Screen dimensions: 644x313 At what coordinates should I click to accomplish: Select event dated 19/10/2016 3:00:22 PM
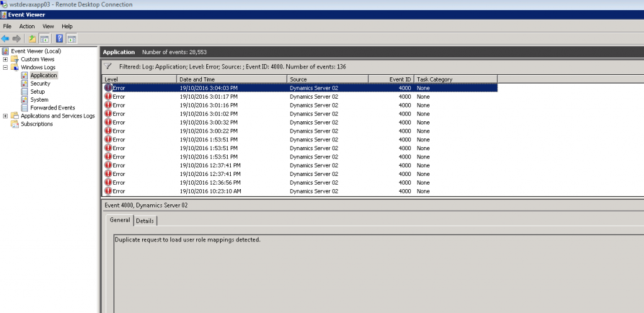300,131
